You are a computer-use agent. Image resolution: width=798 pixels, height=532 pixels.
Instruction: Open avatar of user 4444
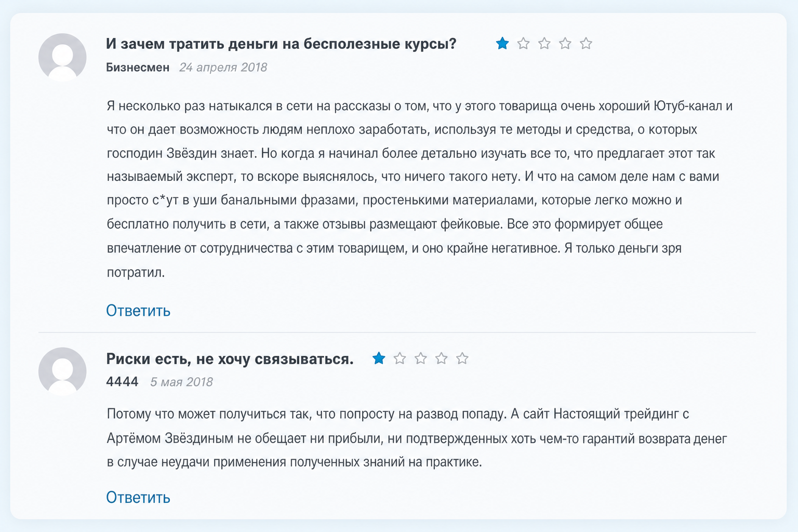62,371
